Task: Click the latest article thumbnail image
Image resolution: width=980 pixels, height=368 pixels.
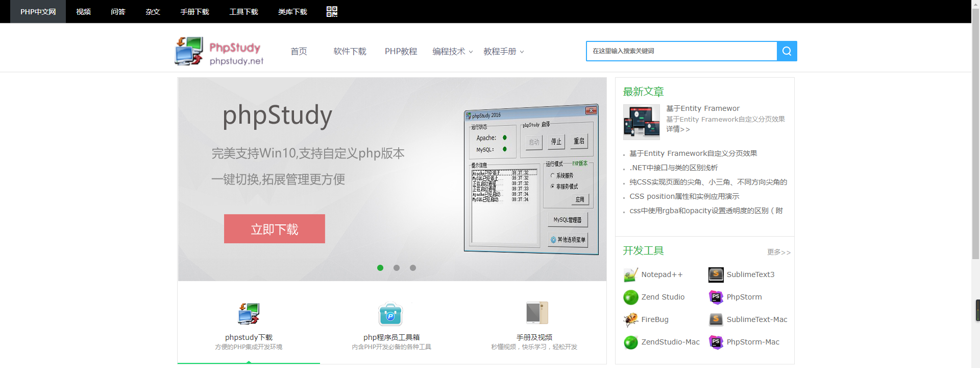Action: coord(642,122)
